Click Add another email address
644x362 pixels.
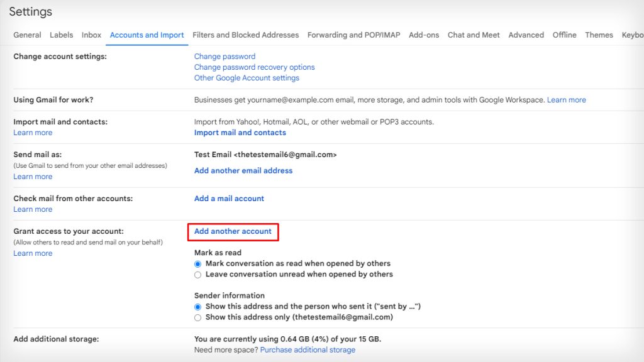243,170
